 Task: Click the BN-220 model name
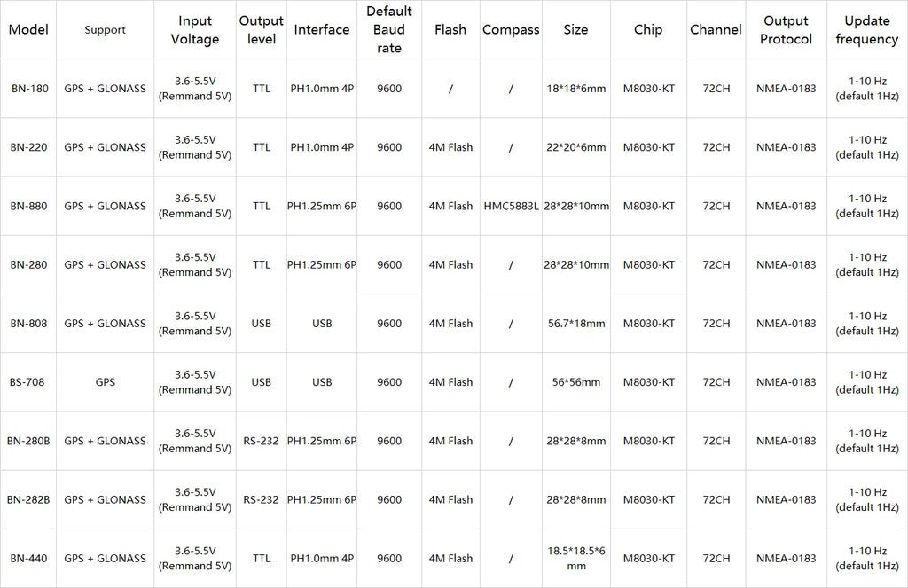(29, 147)
